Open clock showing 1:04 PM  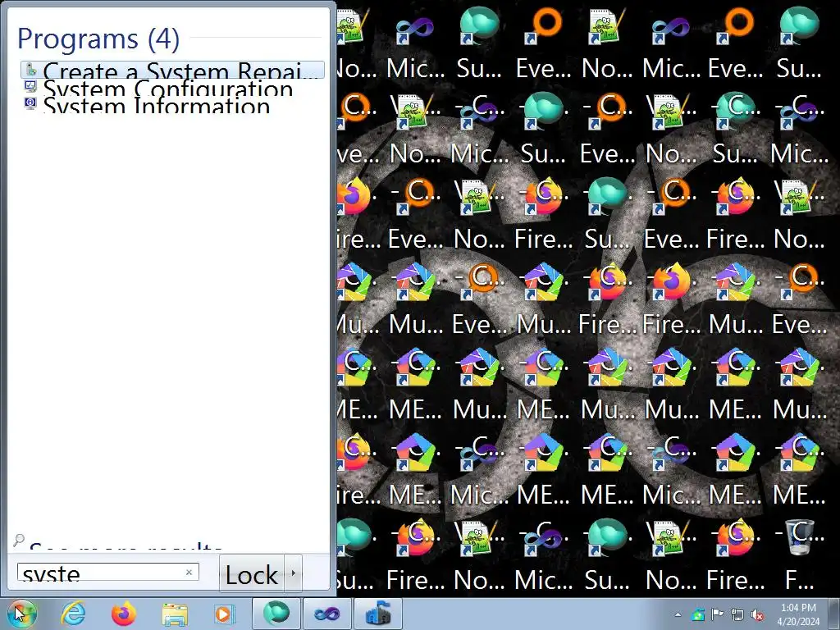(x=798, y=614)
